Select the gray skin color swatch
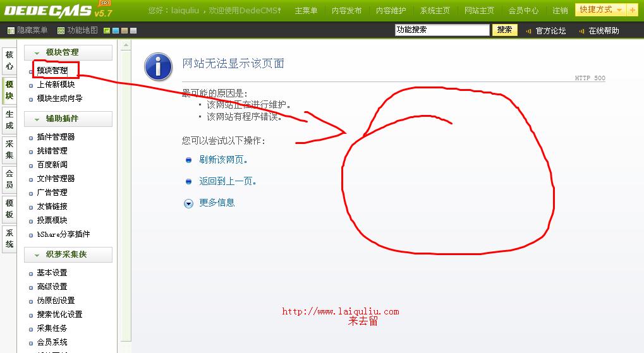 click(x=133, y=31)
